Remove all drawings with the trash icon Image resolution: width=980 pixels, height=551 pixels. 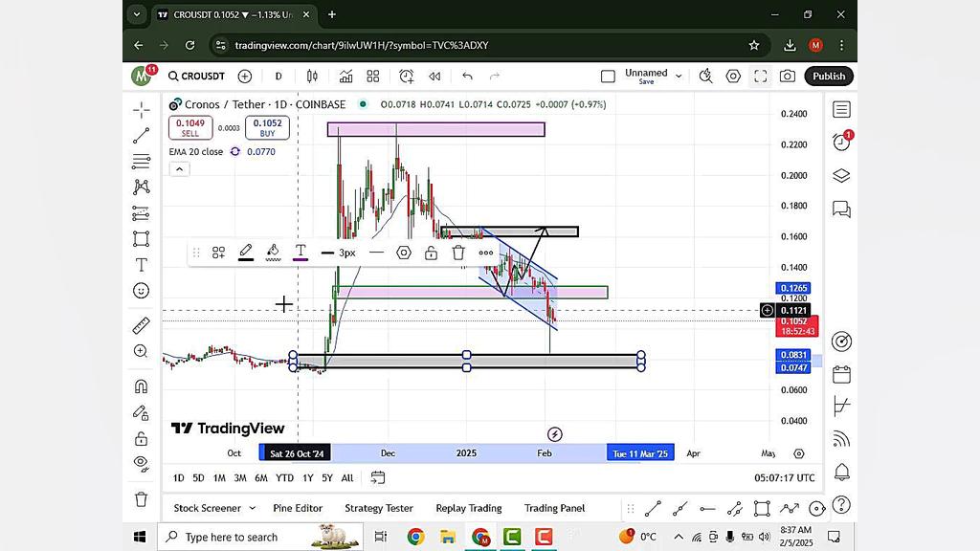click(x=142, y=499)
